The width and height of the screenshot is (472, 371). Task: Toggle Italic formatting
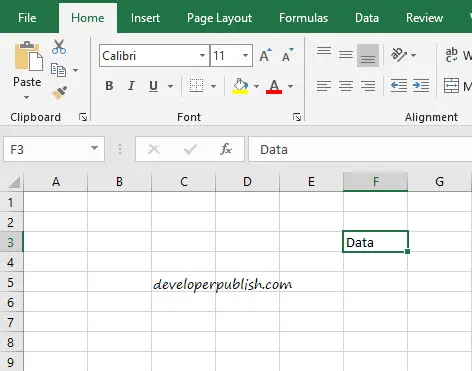coord(131,86)
